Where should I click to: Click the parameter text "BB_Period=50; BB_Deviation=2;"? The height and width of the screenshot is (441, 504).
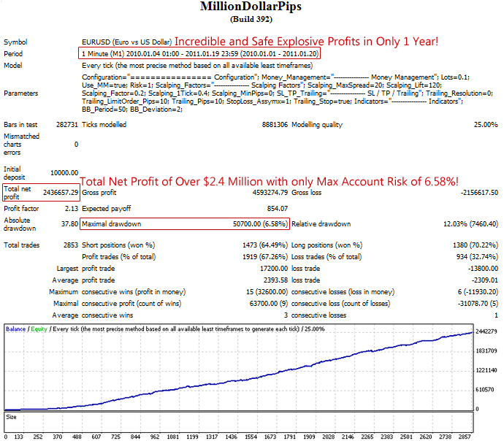[x=132, y=110]
